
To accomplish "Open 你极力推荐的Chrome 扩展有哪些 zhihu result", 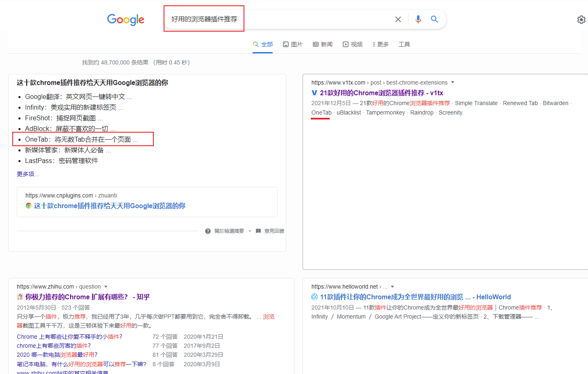I will pos(87,297).
